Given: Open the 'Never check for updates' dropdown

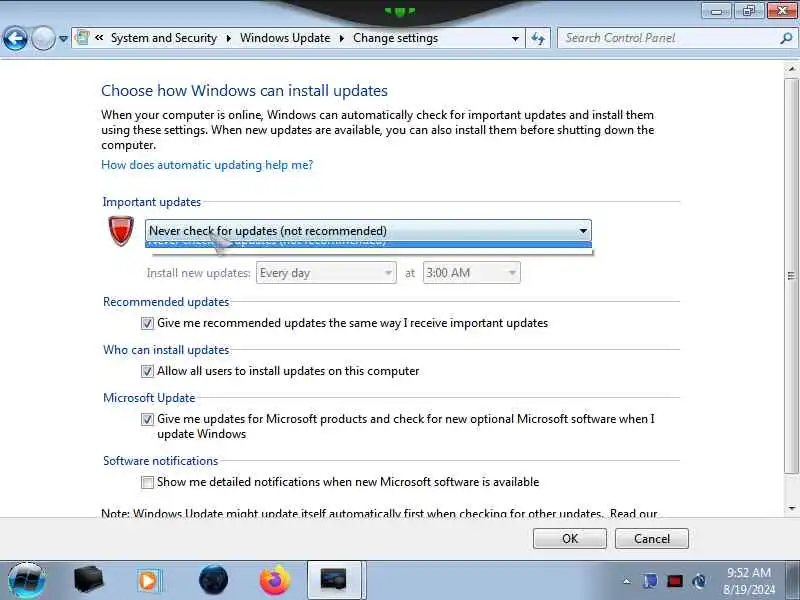Looking at the screenshot, I should [x=368, y=231].
